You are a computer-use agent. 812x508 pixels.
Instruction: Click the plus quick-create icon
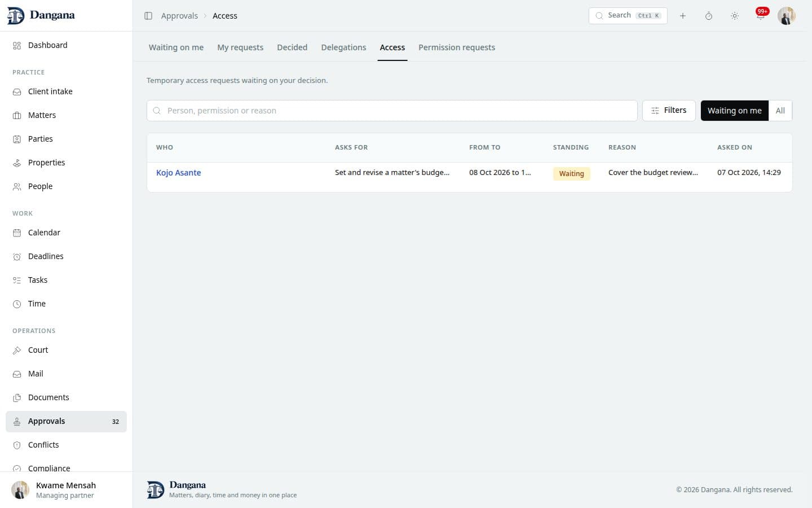click(x=682, y=16)
